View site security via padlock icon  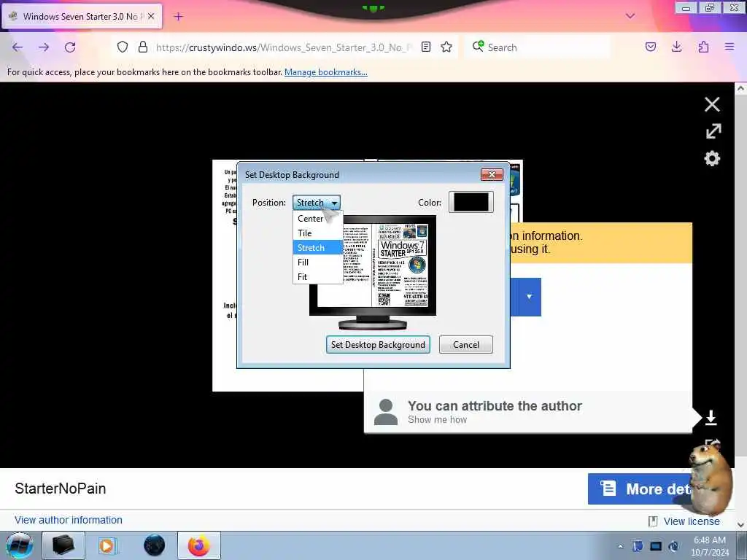(x=142, y=47)
